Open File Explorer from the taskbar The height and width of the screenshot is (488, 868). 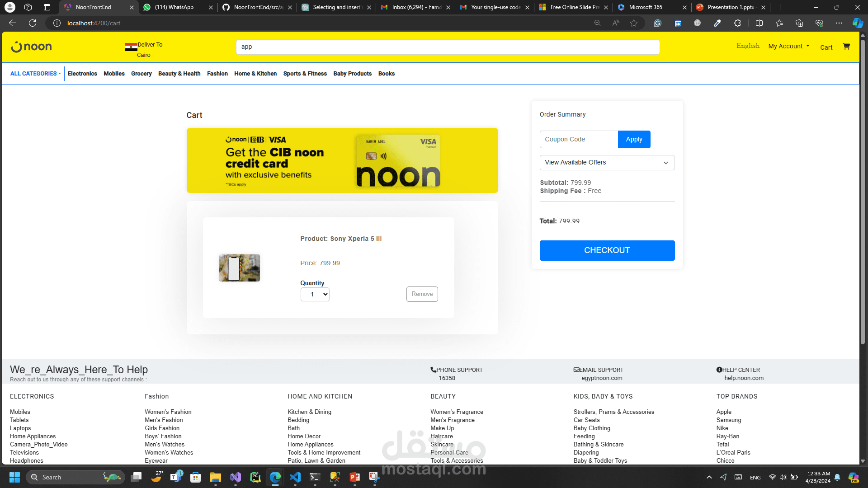tap(215, 477)
